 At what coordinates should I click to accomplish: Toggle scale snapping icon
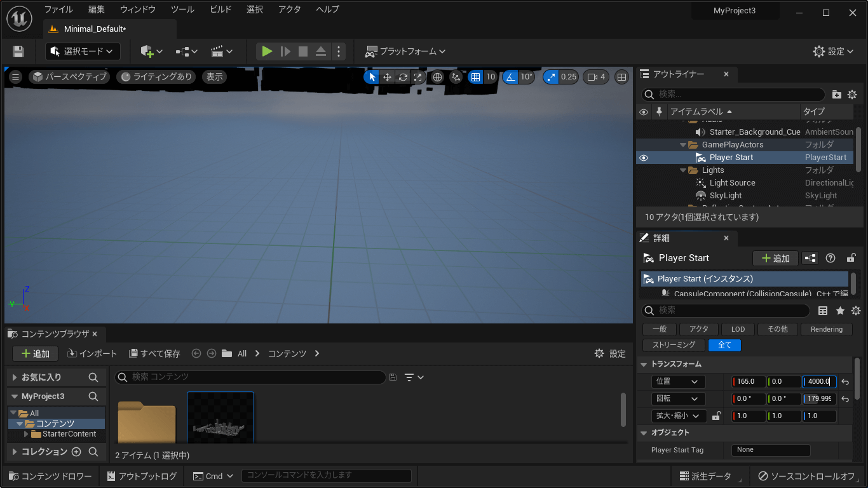click(551, 77)
